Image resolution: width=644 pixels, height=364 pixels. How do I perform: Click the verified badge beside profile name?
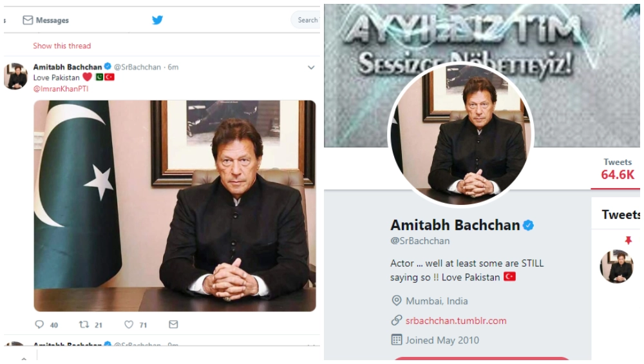pos(528,225)
